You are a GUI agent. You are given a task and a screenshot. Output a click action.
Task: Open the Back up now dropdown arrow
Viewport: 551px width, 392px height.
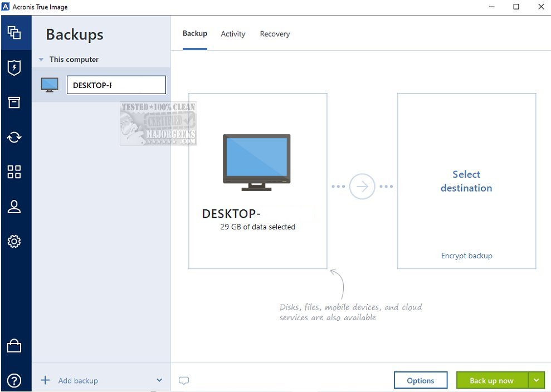tap(537, 380)
